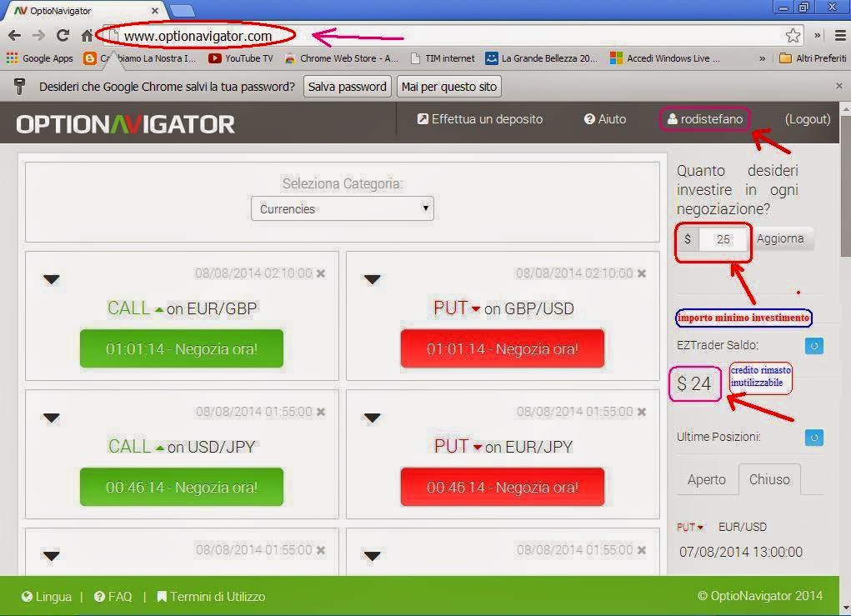Click the 07/08/2014 13:00:00 position date
The image size is (851, 616).
740,552
